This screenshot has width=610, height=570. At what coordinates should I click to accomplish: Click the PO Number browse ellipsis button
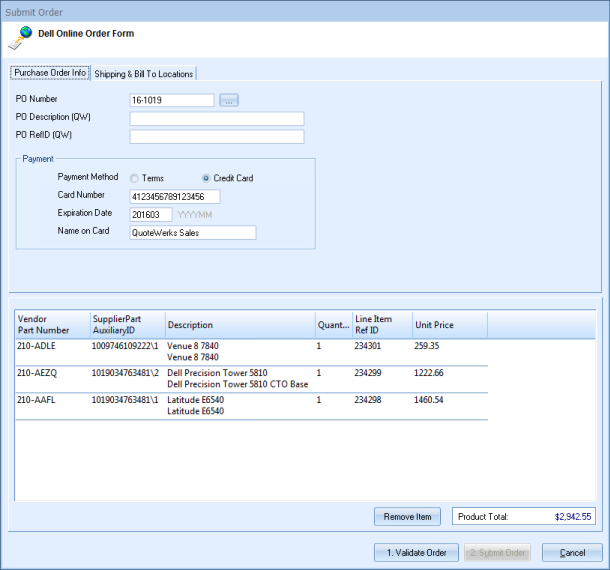[x=229, y=100]
